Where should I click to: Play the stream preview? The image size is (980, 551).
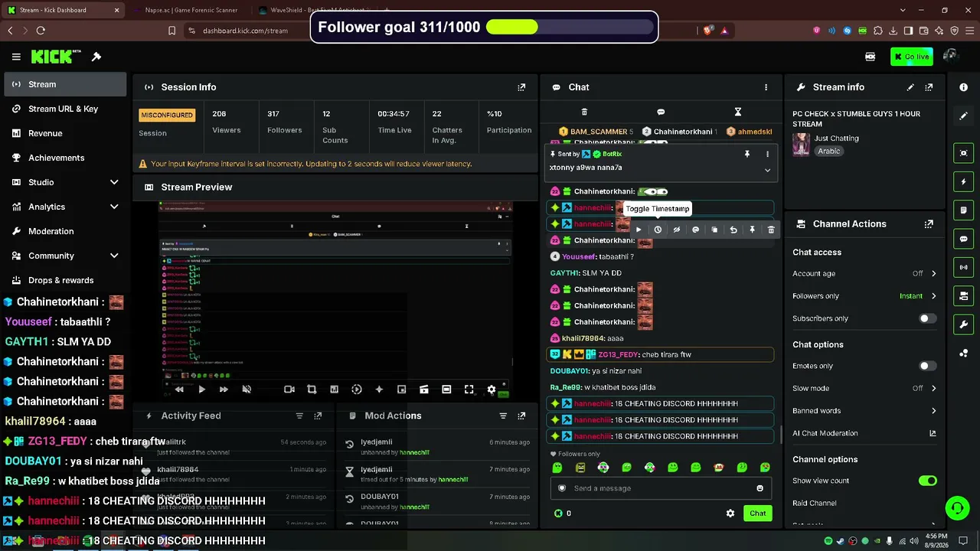(x=201, y=390)
